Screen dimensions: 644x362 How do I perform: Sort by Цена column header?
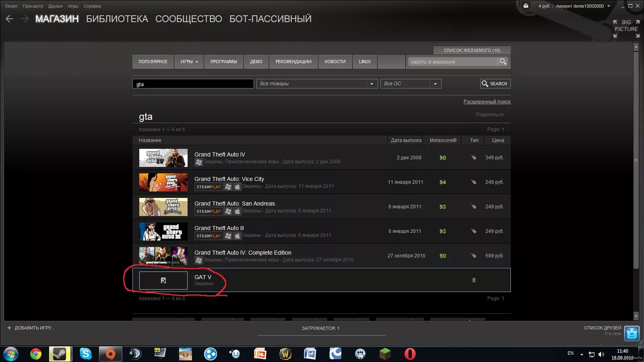coord(498,140)
